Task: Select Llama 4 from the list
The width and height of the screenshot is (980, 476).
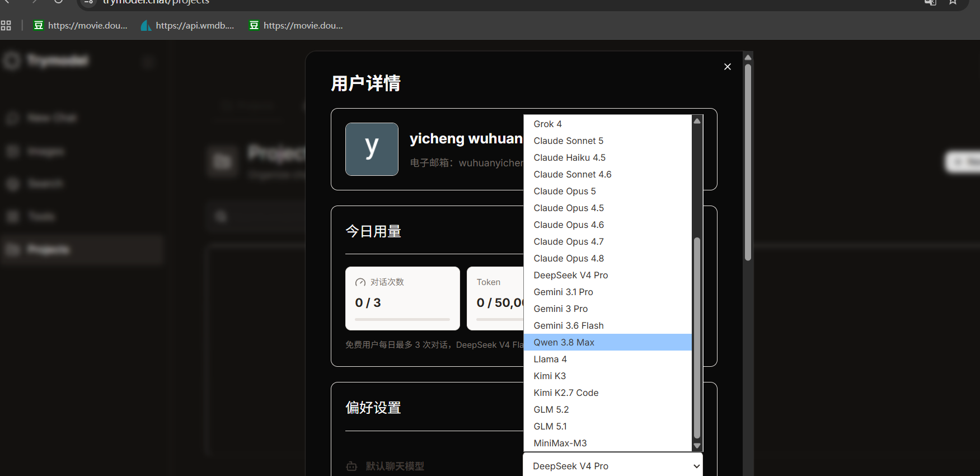Action: click(x=608, y=359)
